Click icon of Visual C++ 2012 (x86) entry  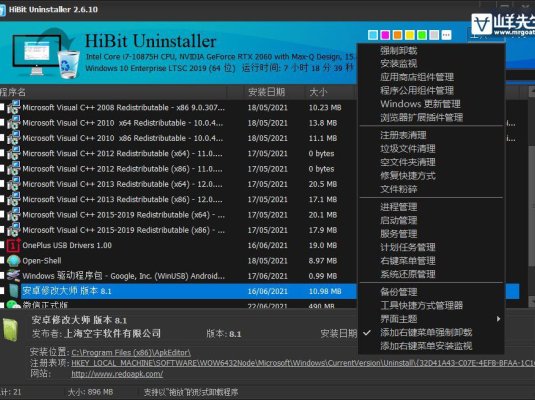pyautogui.click(x=14, y=169)
